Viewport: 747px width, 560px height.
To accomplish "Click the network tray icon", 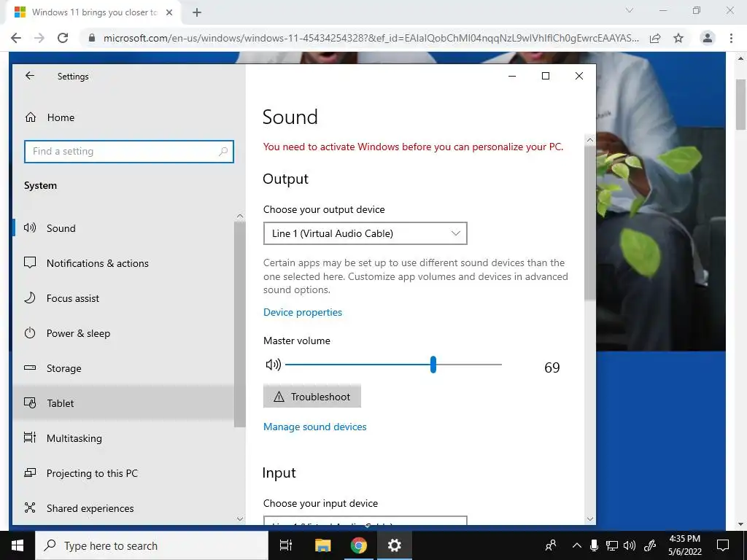I will pos(612,545).
